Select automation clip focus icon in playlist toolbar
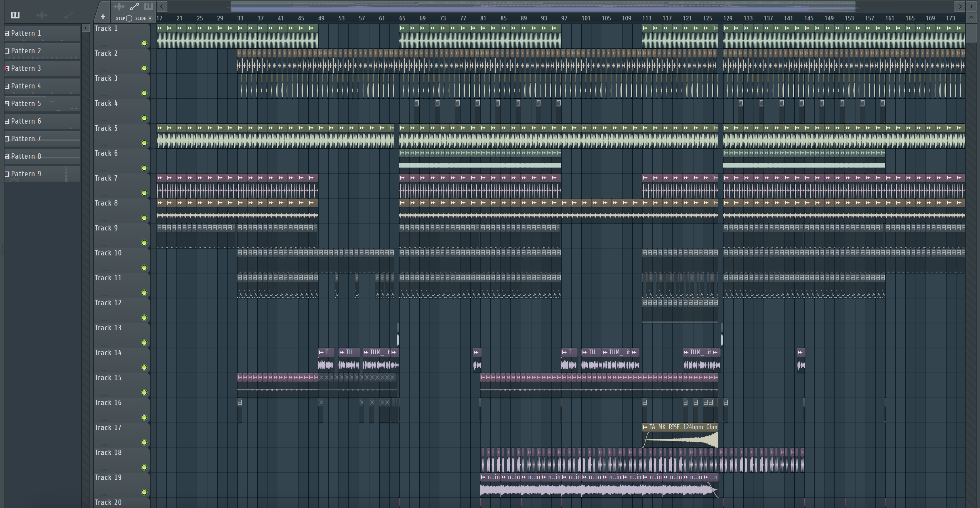This screenshot has width=980, height=508. pyautogui.click(x=134, y=7)
